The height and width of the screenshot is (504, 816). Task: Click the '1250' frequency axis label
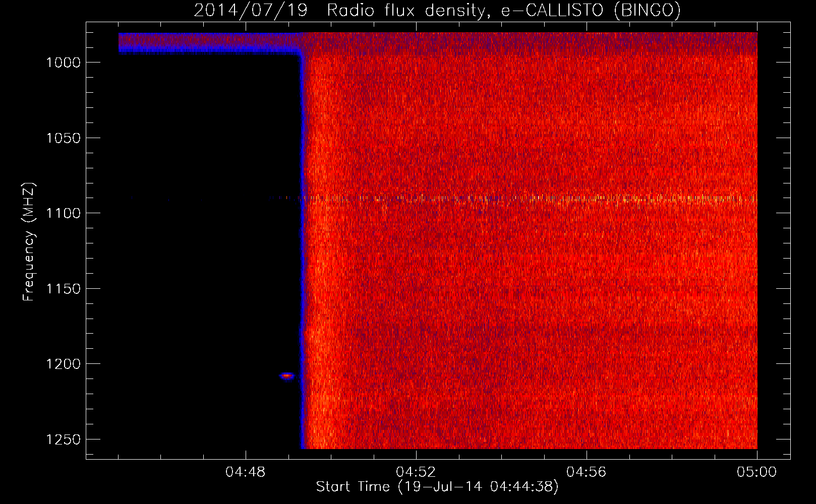(x=63, y=439)
